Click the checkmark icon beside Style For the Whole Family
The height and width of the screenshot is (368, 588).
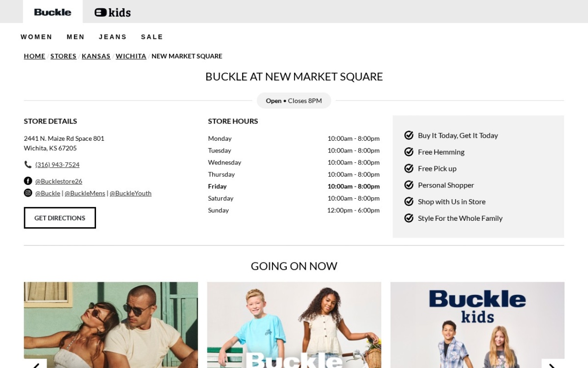point(409,218)
